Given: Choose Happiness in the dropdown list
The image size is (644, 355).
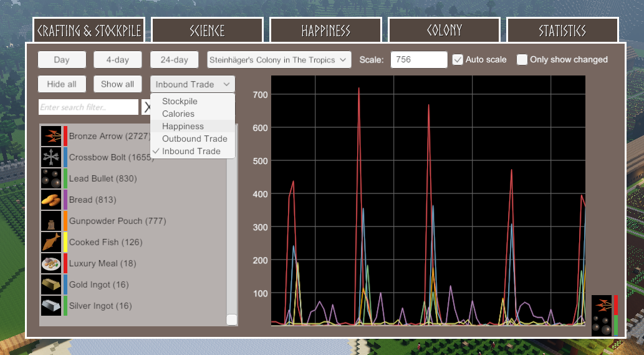Looking at the screenshot, I should (x=193, y=126).
